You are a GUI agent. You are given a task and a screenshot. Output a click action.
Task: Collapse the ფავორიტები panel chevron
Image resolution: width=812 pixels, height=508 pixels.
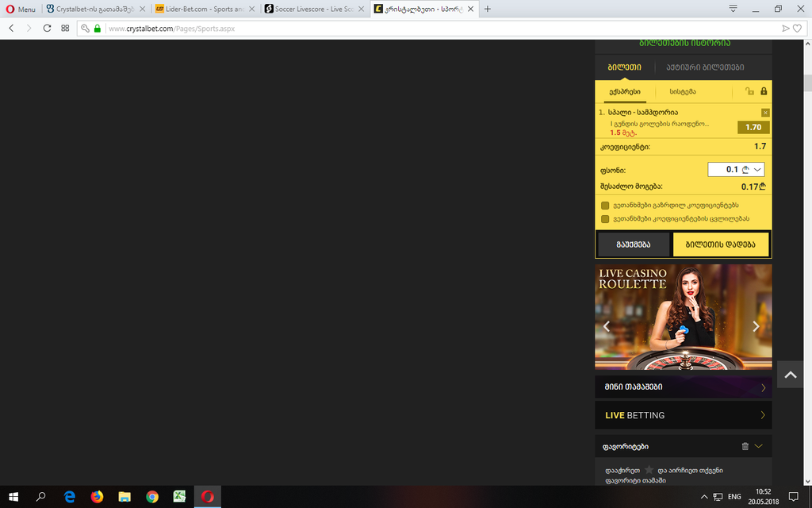click(x=759, y=446)
